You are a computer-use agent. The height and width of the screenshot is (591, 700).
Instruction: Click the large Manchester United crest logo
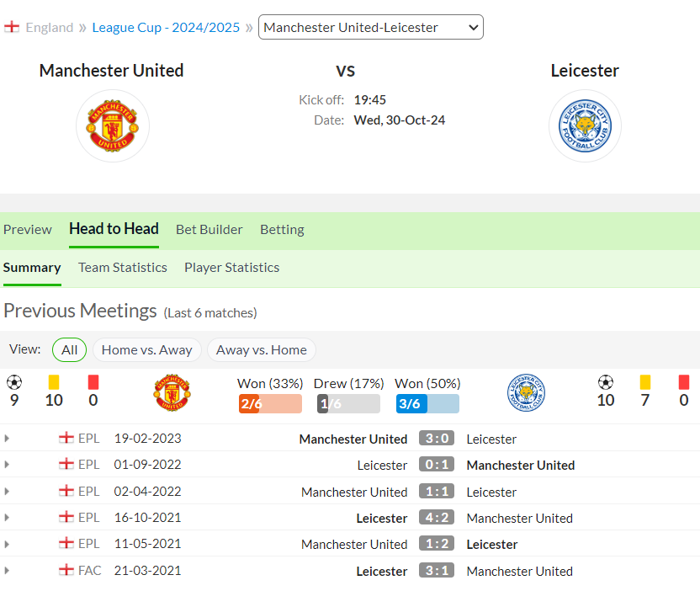coord(113,126)
